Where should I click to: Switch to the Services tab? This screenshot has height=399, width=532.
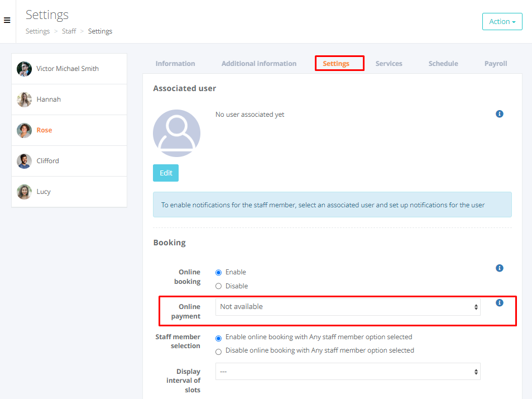click(389, 64)
